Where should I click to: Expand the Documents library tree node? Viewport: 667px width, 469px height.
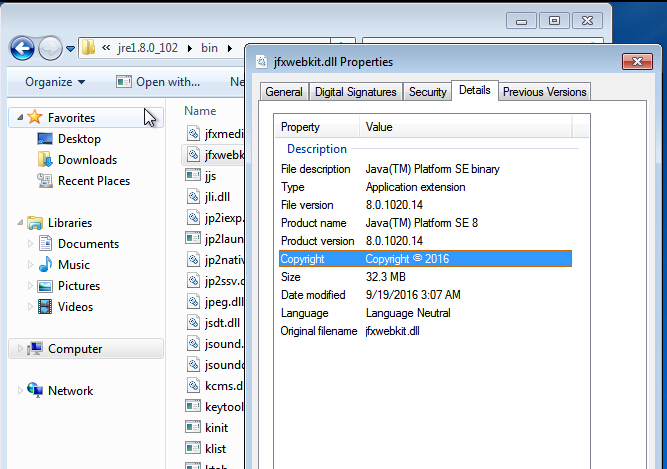coord(31,244)
